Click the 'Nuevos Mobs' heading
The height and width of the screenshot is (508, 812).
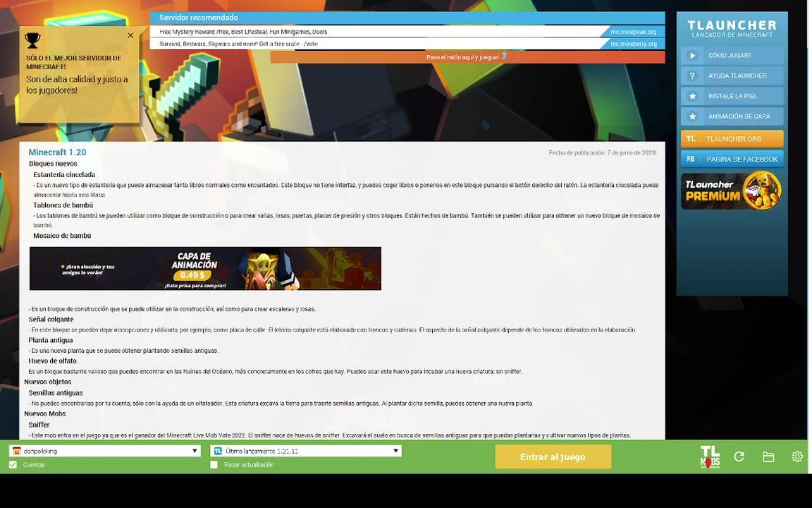coord(45,413)
